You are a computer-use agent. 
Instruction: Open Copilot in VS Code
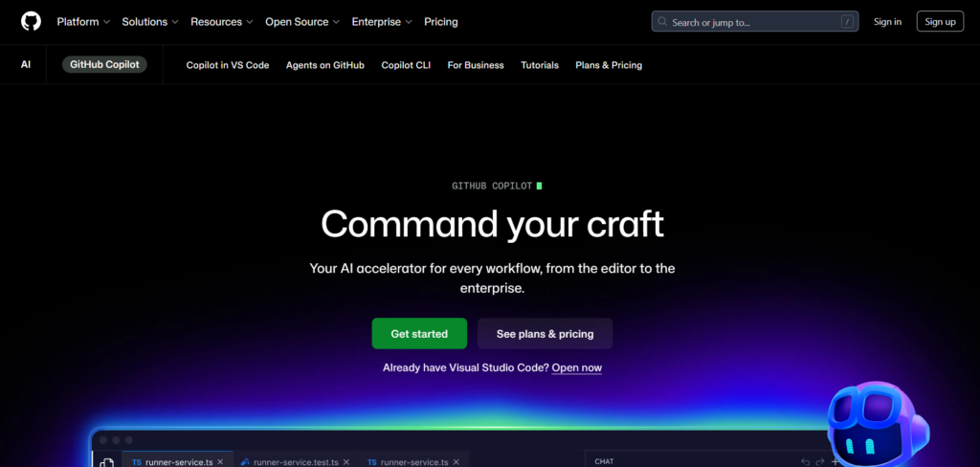pos(228,65)
